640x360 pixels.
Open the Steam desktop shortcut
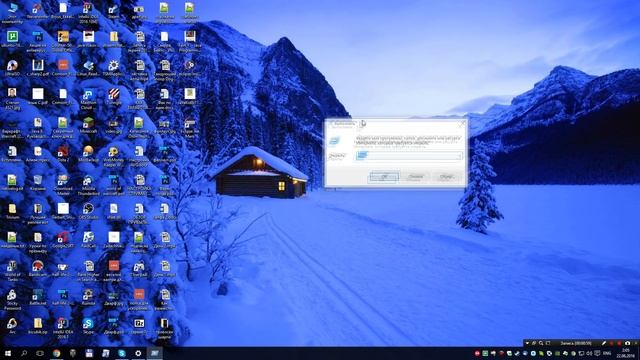(113, 11)
